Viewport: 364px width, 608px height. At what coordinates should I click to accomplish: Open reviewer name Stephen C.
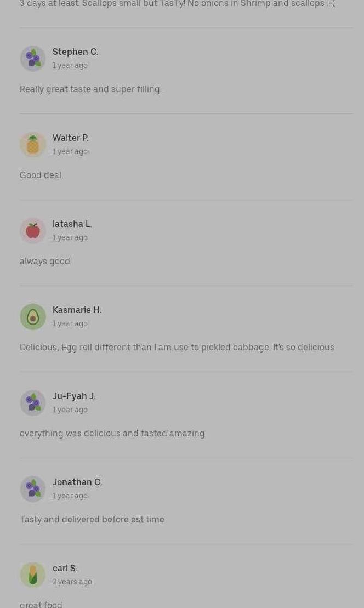tap(75, 52)
